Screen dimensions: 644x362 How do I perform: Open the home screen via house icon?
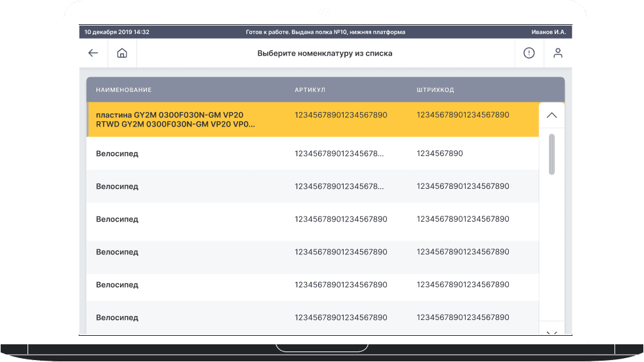tap(122, 53)
